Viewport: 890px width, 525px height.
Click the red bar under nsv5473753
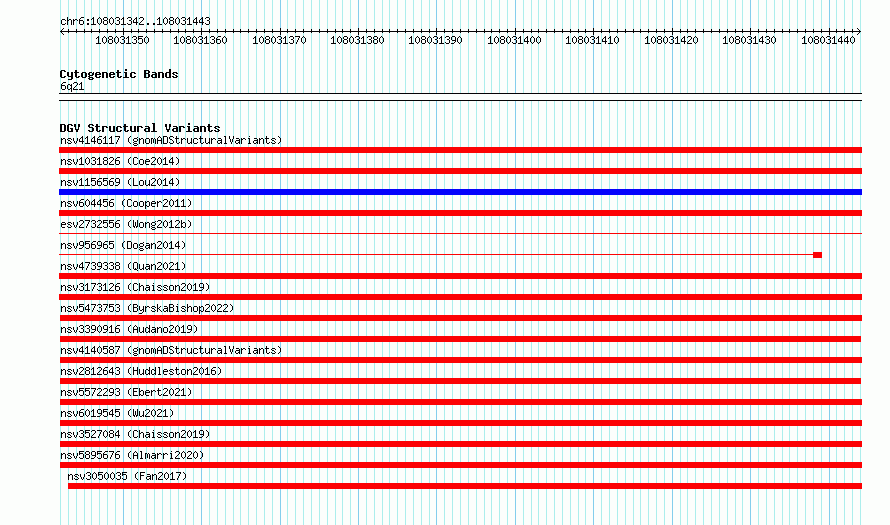coord(460,318)
